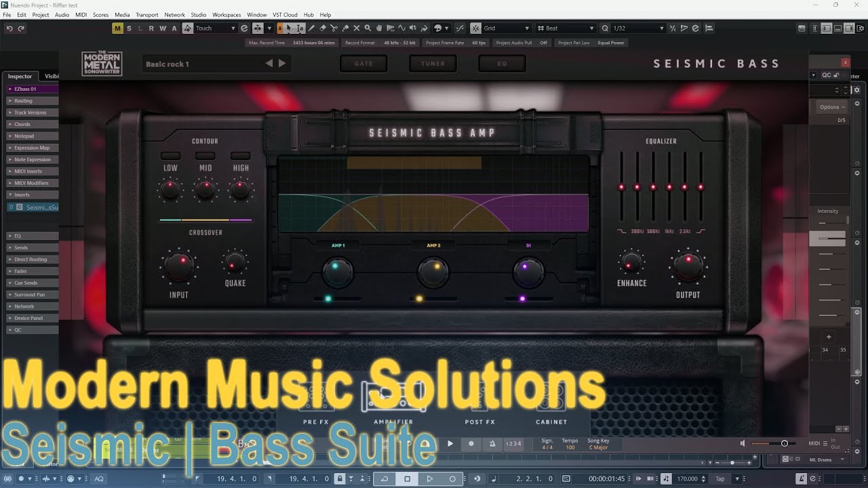Click the Tap tempo button
The height and width of the screenshot is (488, 868).
tap(720, 479)
